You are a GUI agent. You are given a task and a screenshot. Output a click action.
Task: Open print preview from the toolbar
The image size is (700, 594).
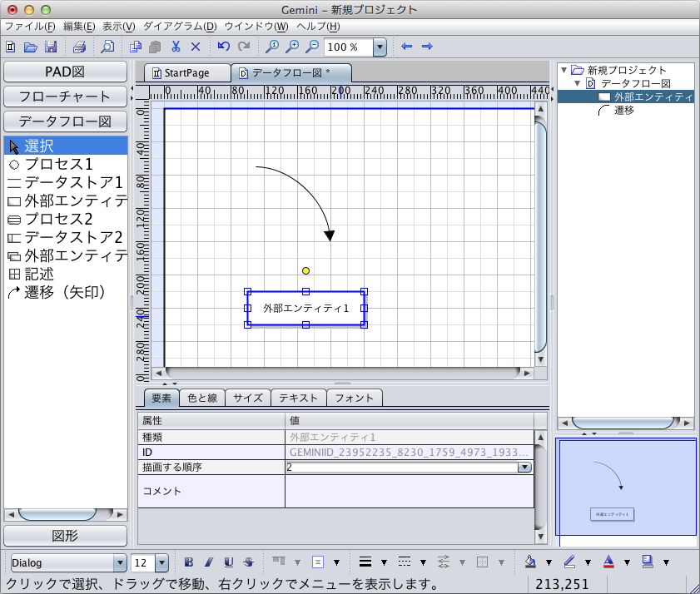(107, 47)
